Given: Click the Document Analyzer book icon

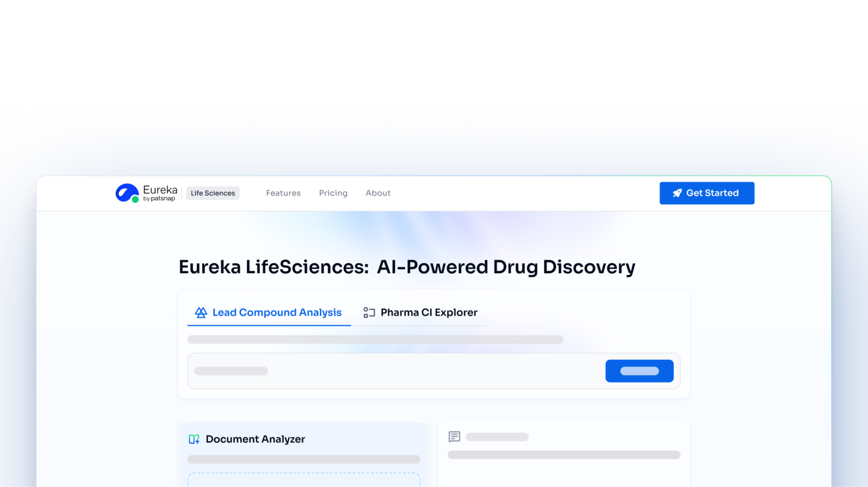Looking at the screenshot, I should click(194, 439).
